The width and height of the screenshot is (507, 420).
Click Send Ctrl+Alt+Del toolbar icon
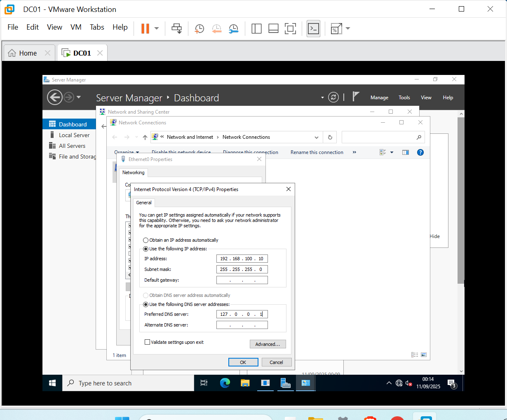(x=176, y=28)
